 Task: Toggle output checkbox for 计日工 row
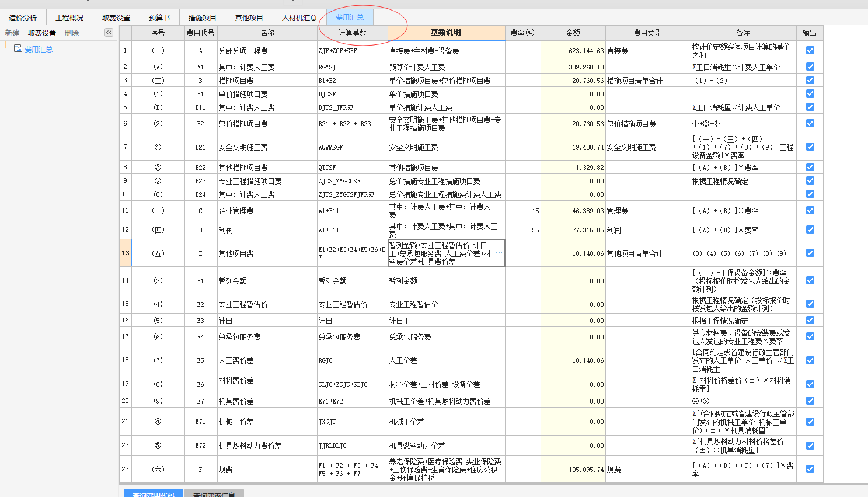(x=810, y=320)
